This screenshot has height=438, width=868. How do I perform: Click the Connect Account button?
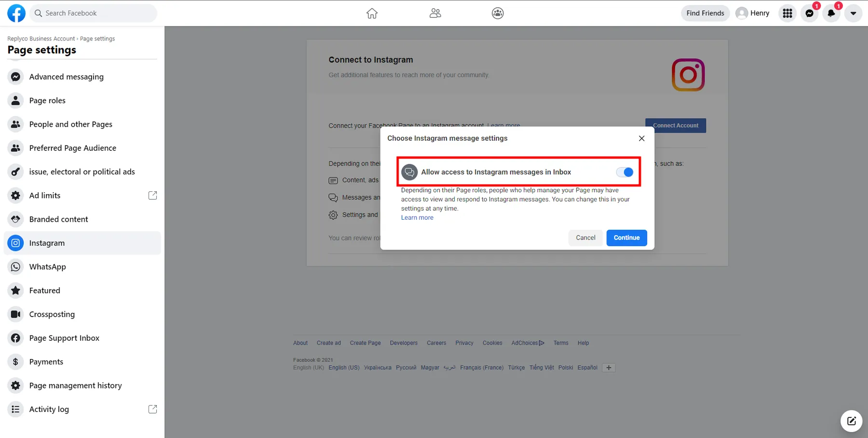676,125
